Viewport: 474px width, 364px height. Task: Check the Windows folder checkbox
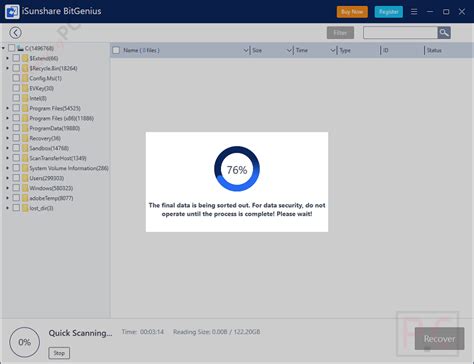(16, 188)
